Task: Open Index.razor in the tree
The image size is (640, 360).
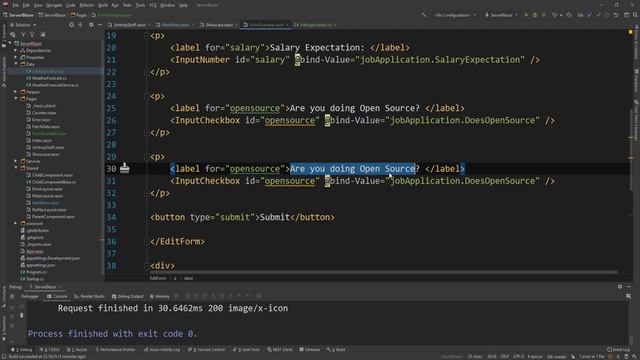Action: [x=39, y=140]
